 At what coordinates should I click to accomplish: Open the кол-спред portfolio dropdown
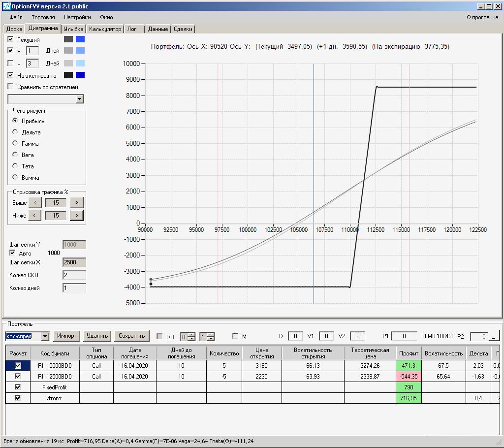[45, 336]
